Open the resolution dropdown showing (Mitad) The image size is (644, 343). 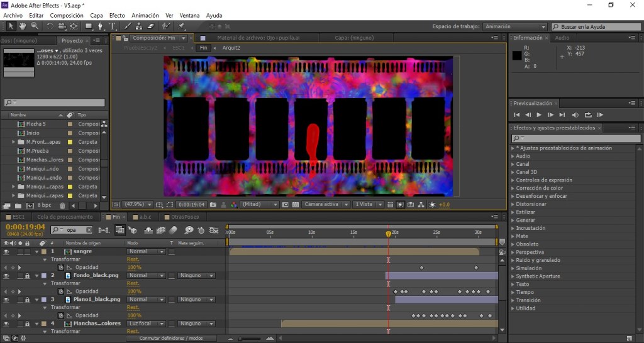258,204
